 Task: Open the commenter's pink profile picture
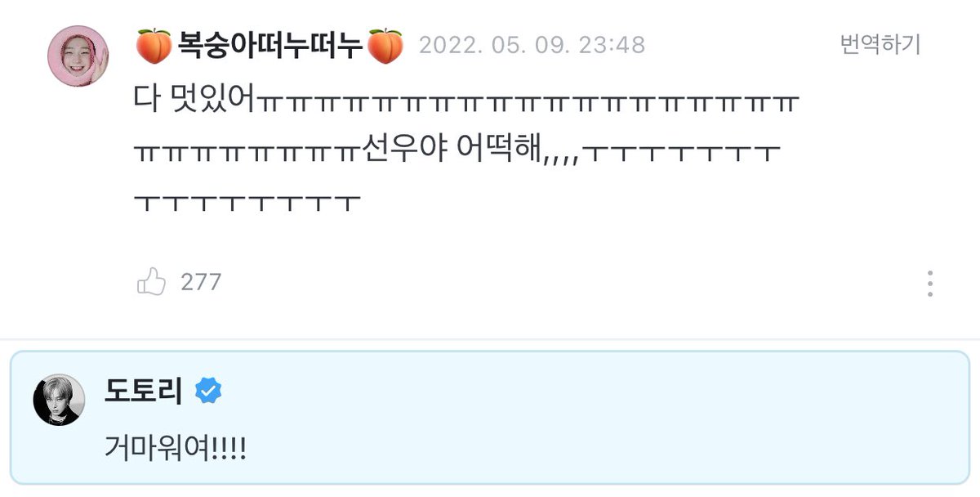pos(78,55)
